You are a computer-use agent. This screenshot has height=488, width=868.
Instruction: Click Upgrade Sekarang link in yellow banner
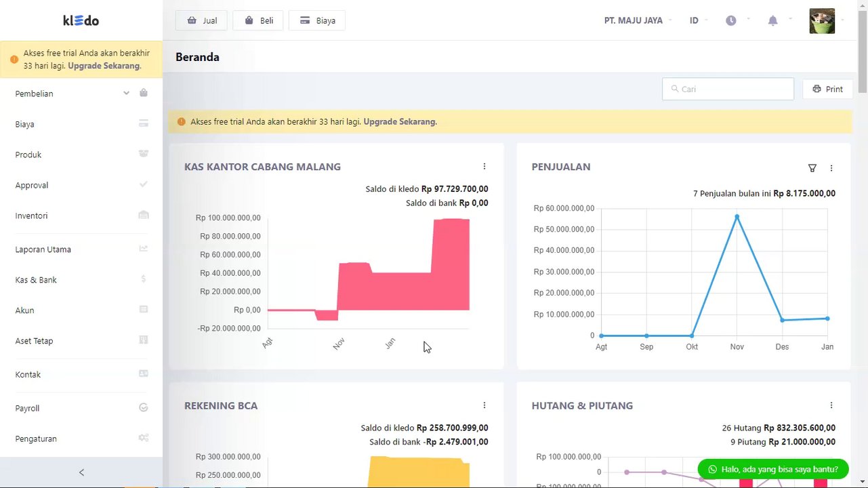(x=400, y=122)
